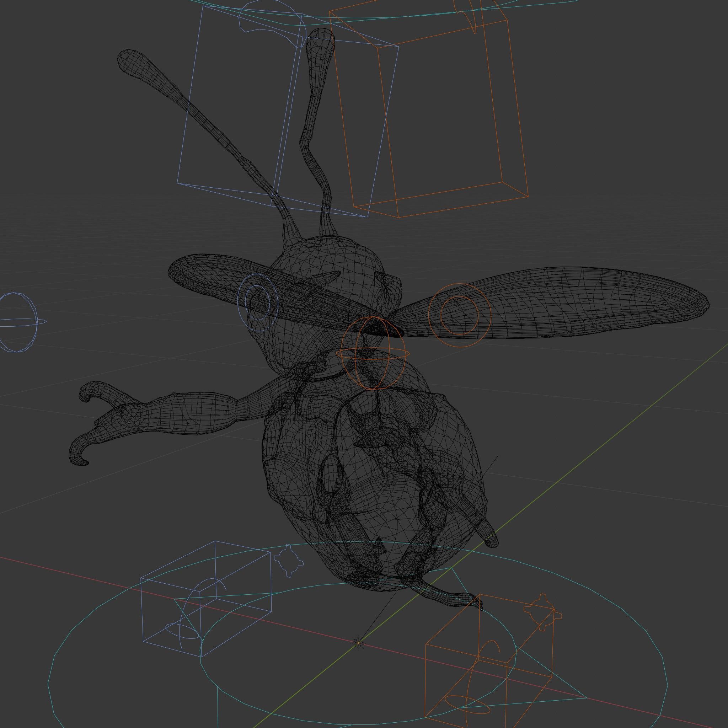Select the blue cog-shaped control near the floor

(x=289, y=560)
